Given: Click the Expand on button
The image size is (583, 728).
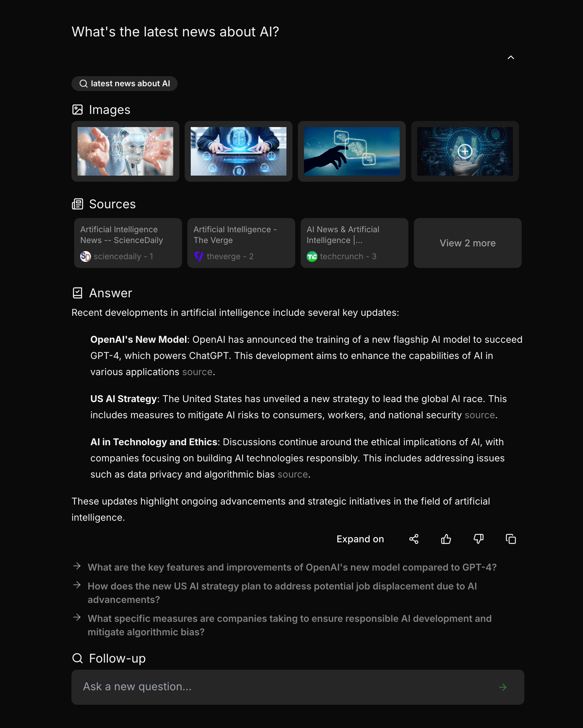Looking at the screenshot, I should tap(360, 539).
